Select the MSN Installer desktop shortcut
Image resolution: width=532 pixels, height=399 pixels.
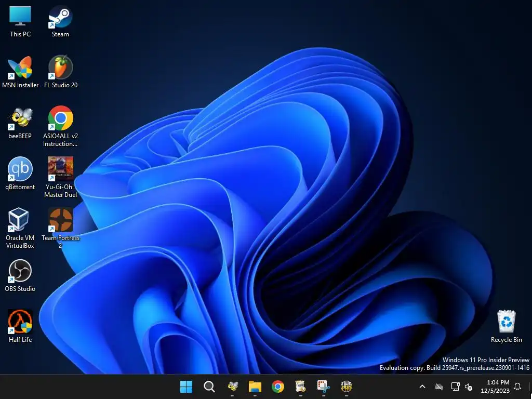(x=20, y=73)
